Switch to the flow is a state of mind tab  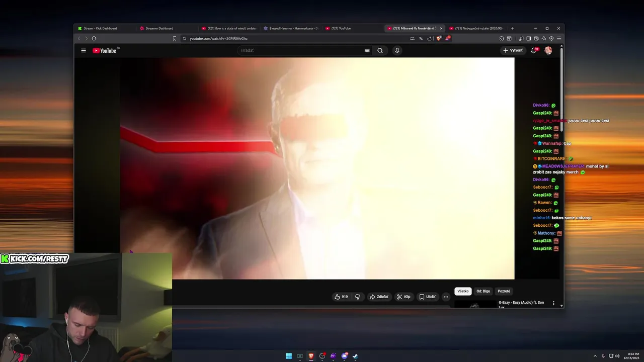pyautogui.click(x=229, y=28)
